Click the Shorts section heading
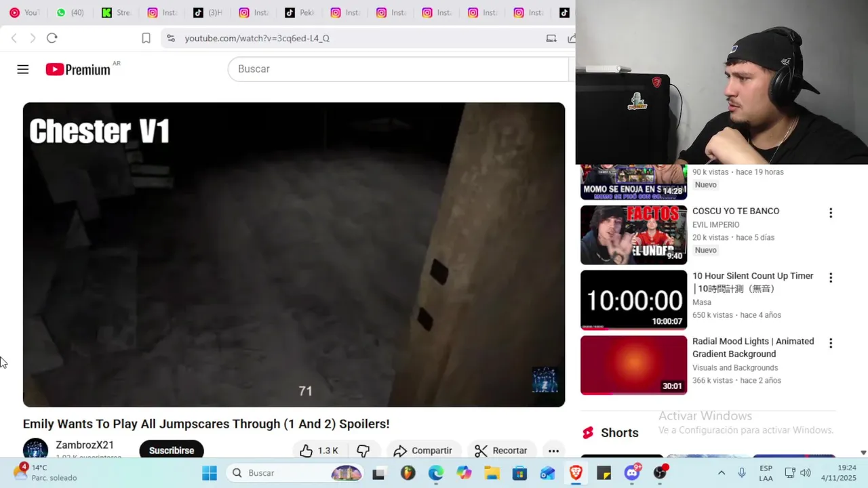868x488 pixels. 619,432
